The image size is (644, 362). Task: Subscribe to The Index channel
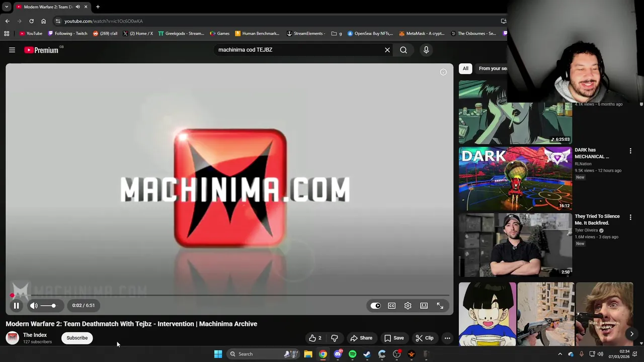tap(77, 338)
